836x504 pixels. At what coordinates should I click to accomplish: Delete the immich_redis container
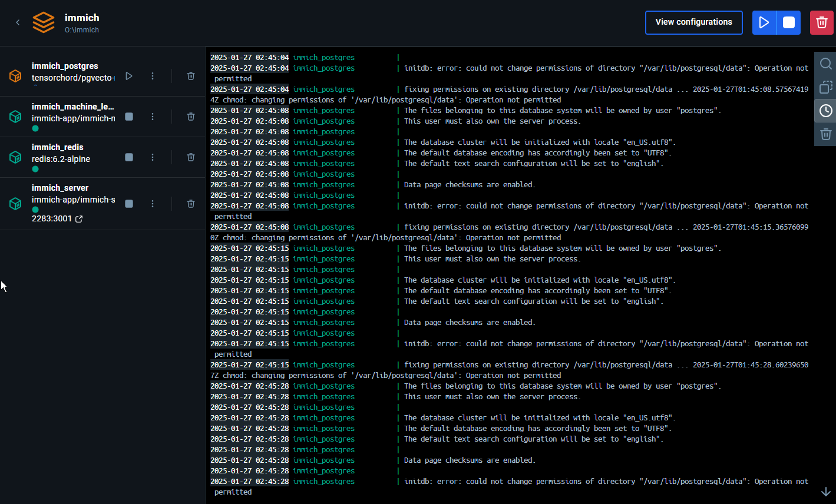(191, 157)
